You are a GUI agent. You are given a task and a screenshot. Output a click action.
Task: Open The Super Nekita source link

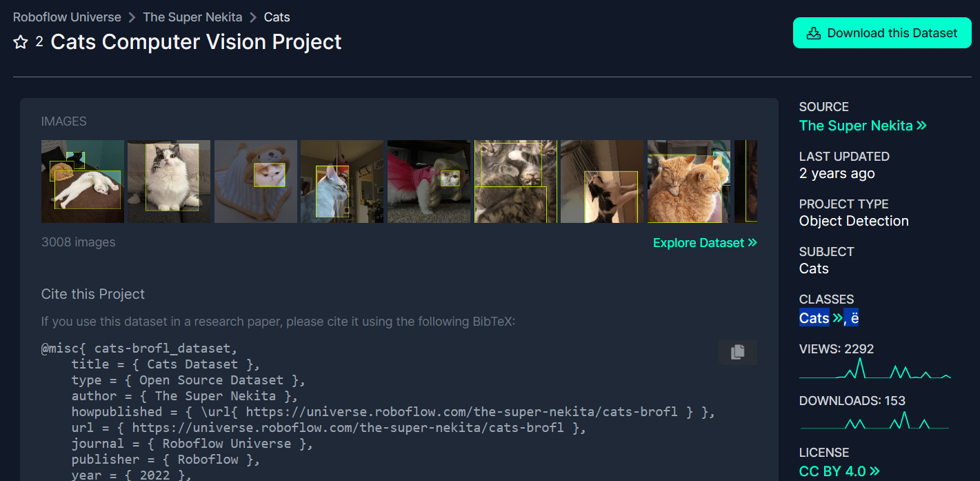[x=863, y=126]
